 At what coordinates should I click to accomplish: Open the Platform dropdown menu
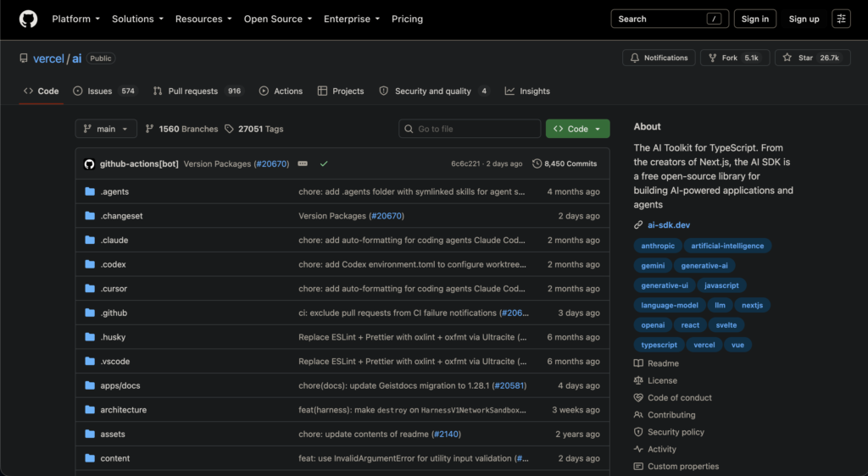(x=75, y=19)
